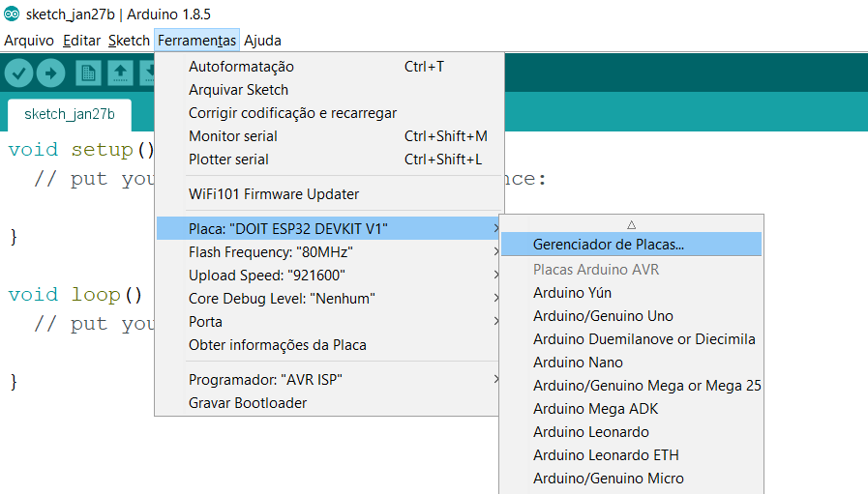
Task: Select Arduino/Genuino Mega or Mega 2560
Action: tap(631, 386)
